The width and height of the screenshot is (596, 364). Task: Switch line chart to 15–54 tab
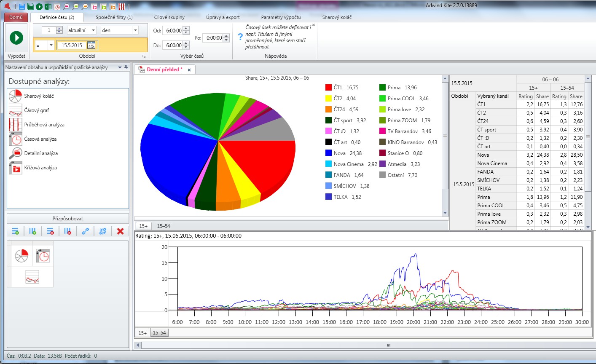coord(159,333)
